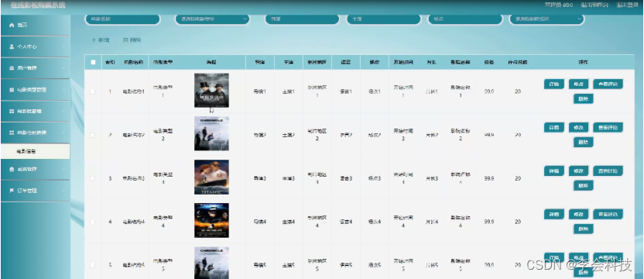Click the 场次 search field
644x279 pixels.
click(465, 19)
